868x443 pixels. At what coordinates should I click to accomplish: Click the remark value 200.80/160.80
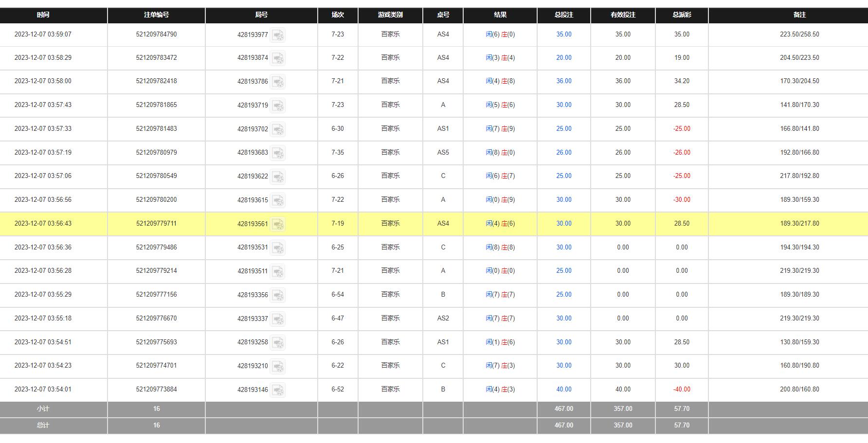coord(799,390)
